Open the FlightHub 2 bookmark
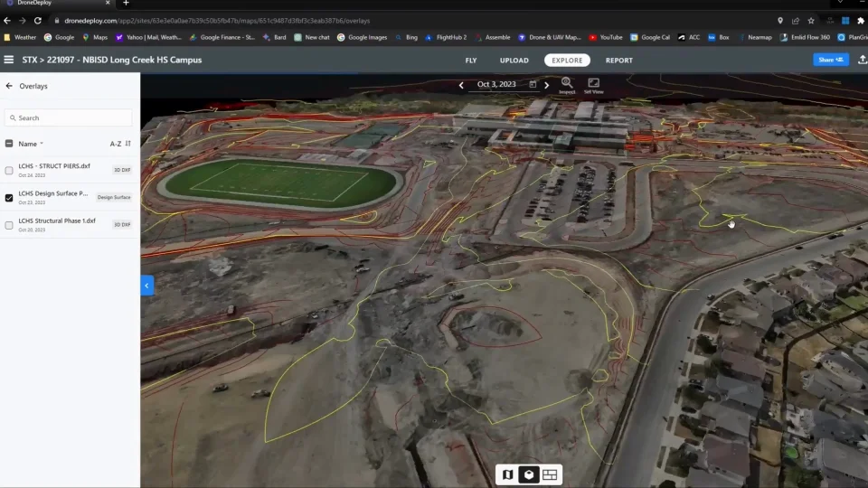Screen dimensions: 868x488 [x=446, y=37]
